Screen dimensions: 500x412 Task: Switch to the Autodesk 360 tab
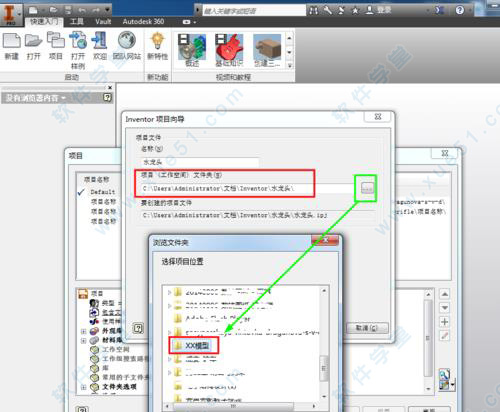(143, 22)
